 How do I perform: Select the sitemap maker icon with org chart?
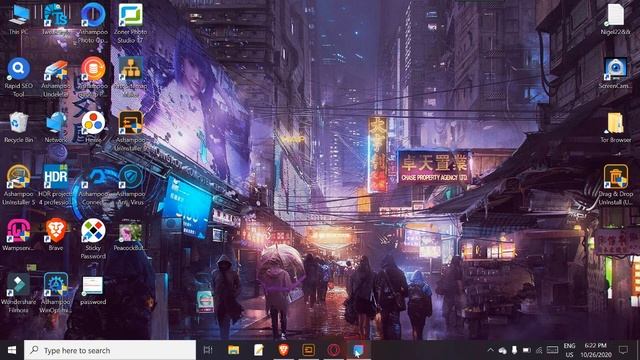130,77
